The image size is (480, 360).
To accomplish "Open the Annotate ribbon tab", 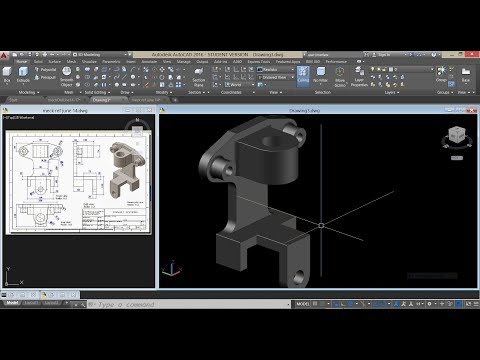I will [149, 62].
